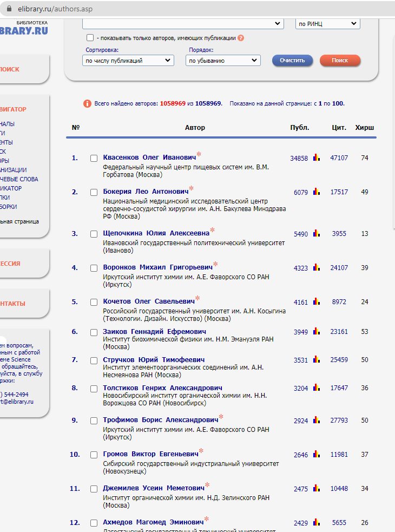Image resolution: width=395 pixels, height=532 pixels.
Task: Select checkbox for Бокерия Лео Антонович
Action: [94, 192]
